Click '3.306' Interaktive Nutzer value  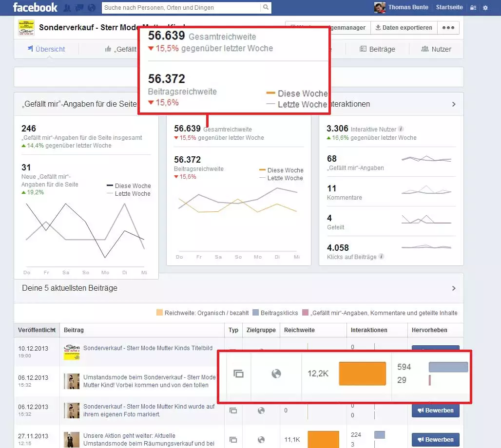tap(337, 129)
